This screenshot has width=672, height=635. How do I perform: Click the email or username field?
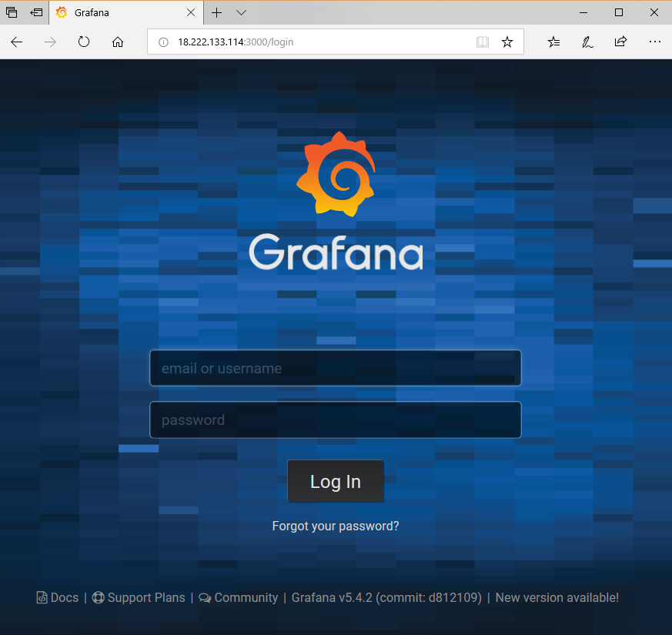coord(335,368)
